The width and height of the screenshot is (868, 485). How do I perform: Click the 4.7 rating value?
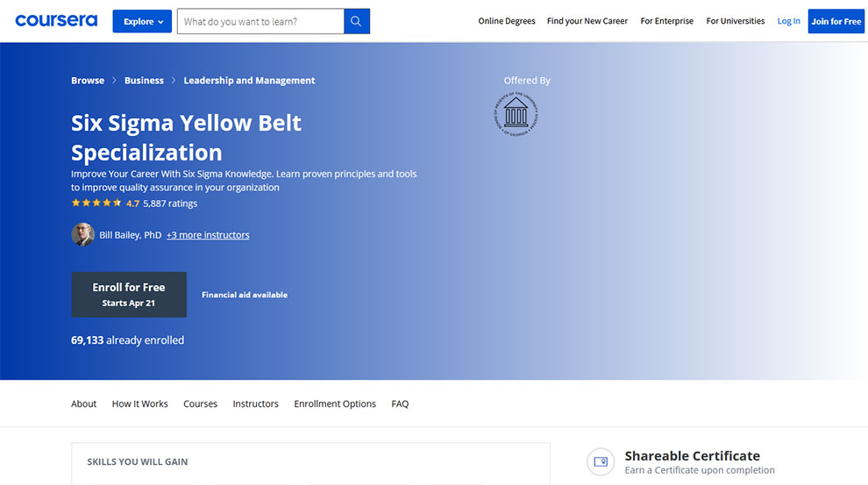tap(133, 203)
